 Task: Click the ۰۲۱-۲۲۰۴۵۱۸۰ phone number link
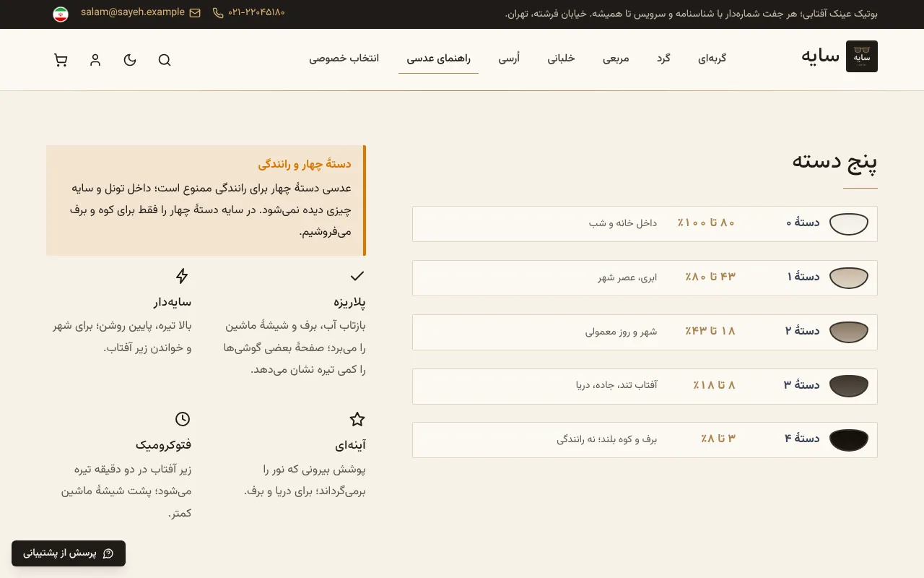(256, 12)
